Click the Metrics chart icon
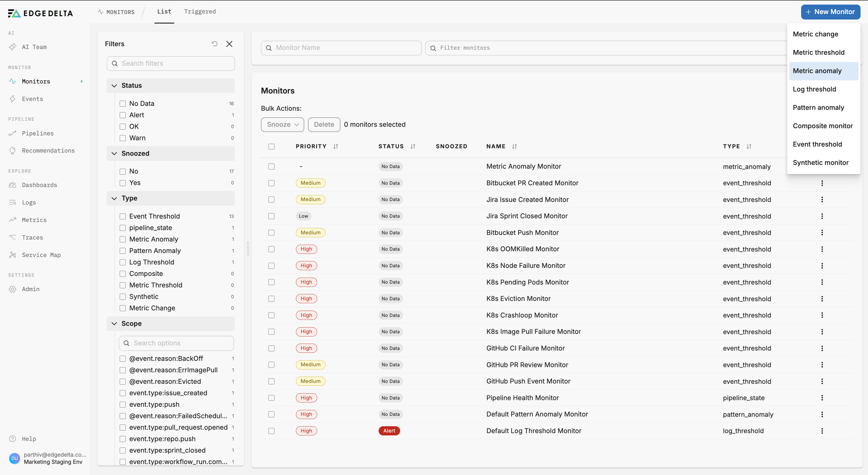 pyautogui.click(x=12, y=220)
